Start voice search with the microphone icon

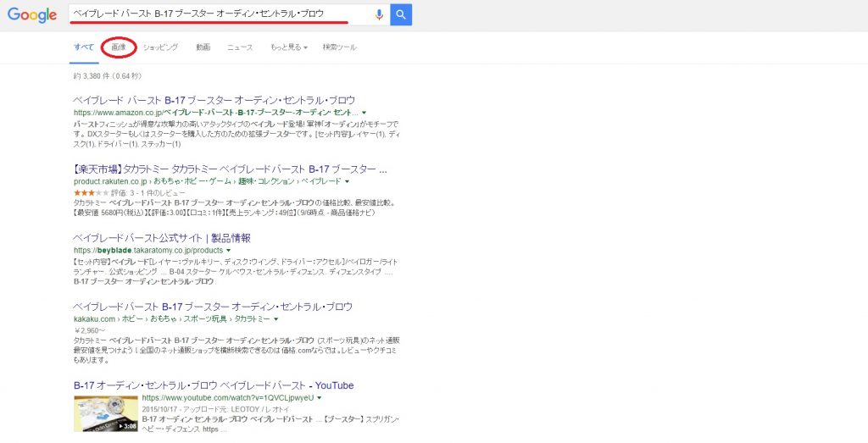379,15
